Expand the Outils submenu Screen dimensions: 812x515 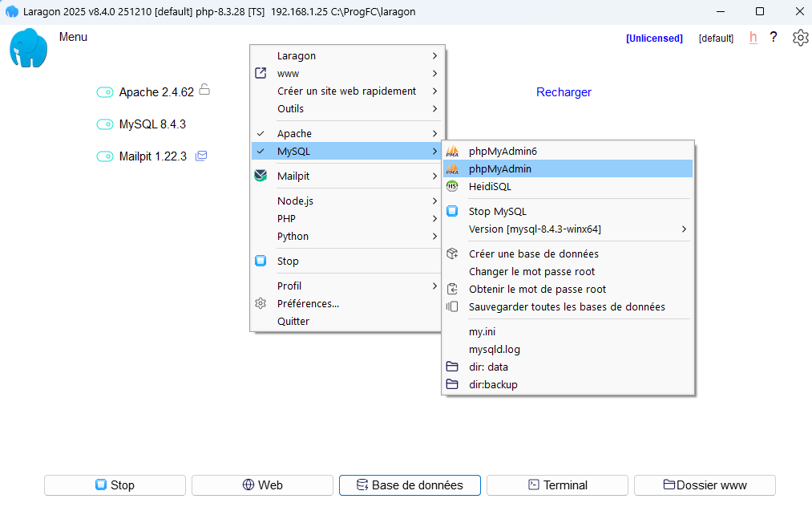434,108
